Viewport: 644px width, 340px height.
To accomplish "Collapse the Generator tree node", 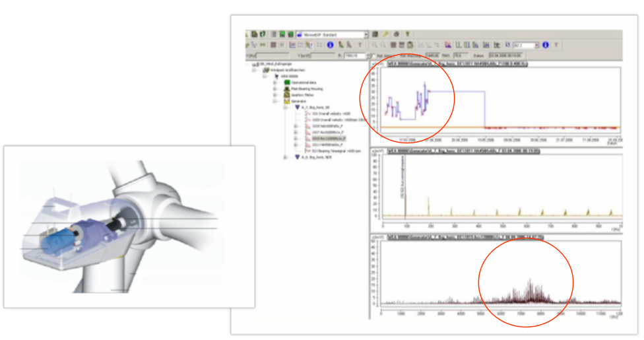I will coord(275,101).
